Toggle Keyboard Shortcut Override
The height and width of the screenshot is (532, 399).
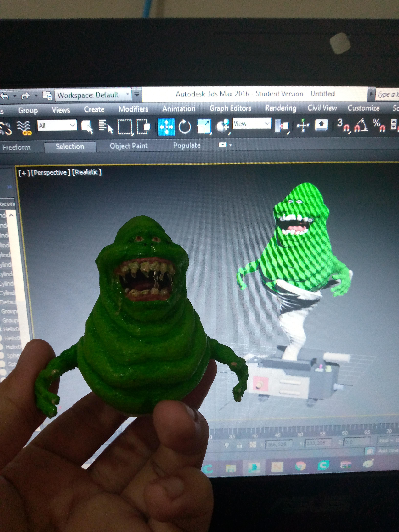point(321,125)
